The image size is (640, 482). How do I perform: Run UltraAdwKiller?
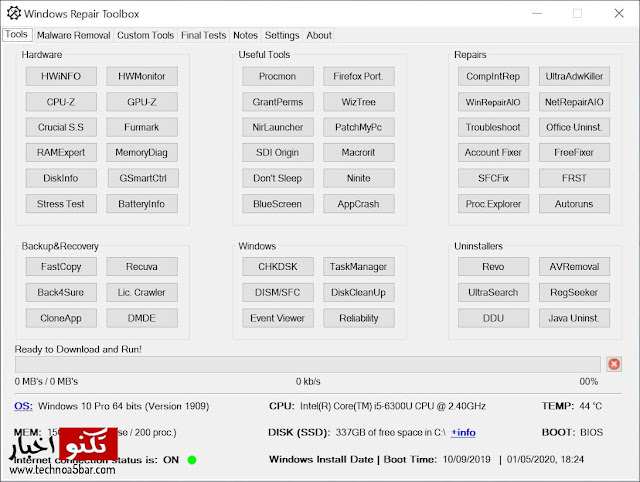pos(574,76)
